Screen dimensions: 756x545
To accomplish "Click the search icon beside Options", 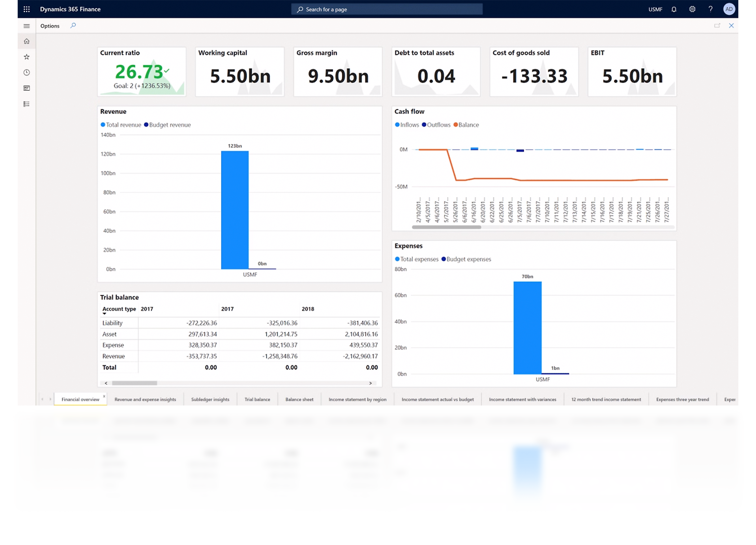I will point(73,26).
